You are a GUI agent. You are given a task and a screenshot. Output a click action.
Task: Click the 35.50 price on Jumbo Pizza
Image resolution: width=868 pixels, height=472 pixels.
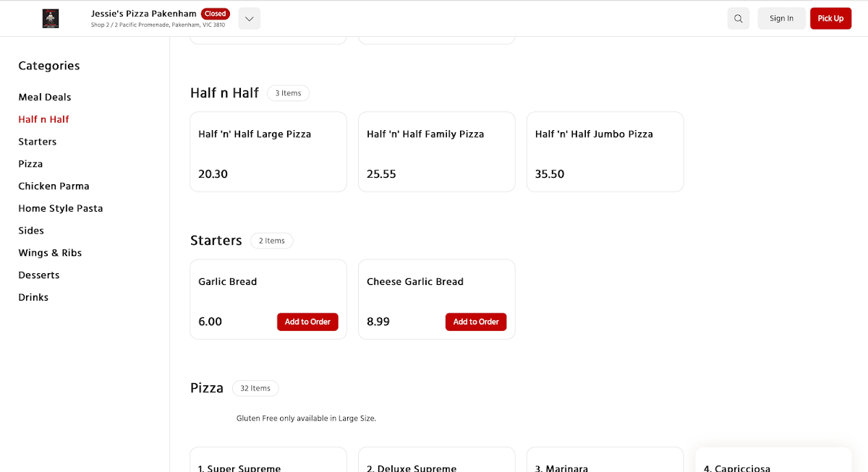point(550,174)
